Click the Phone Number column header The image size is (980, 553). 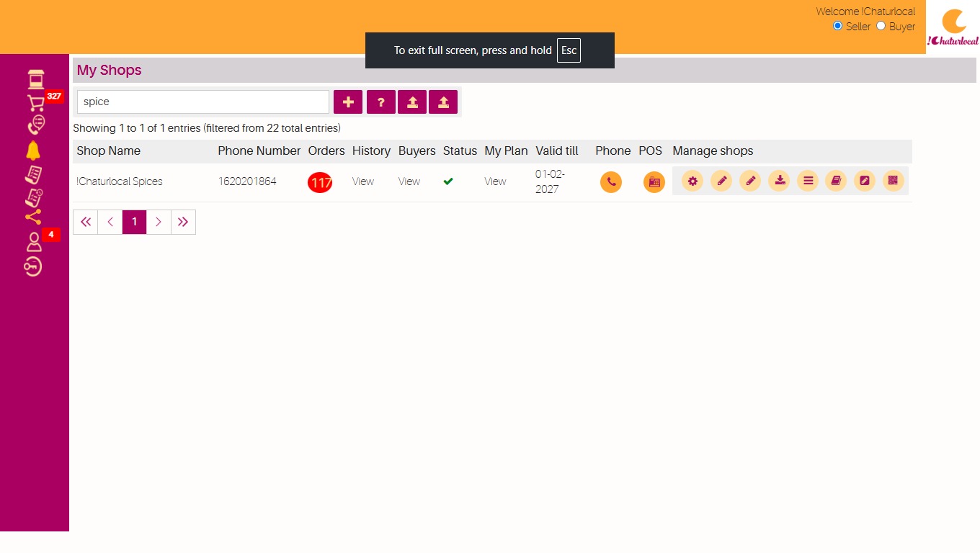(x=259, y=151)
